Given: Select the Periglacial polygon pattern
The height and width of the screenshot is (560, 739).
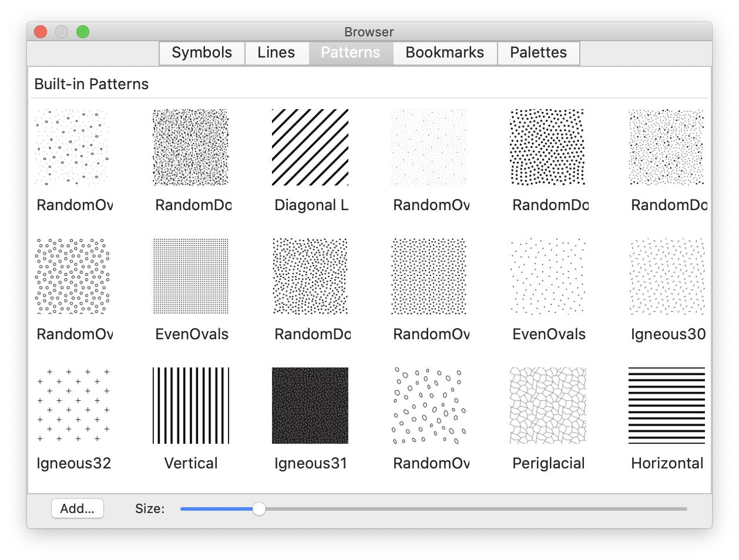Looking at the screenshot, I should (547, 405).
